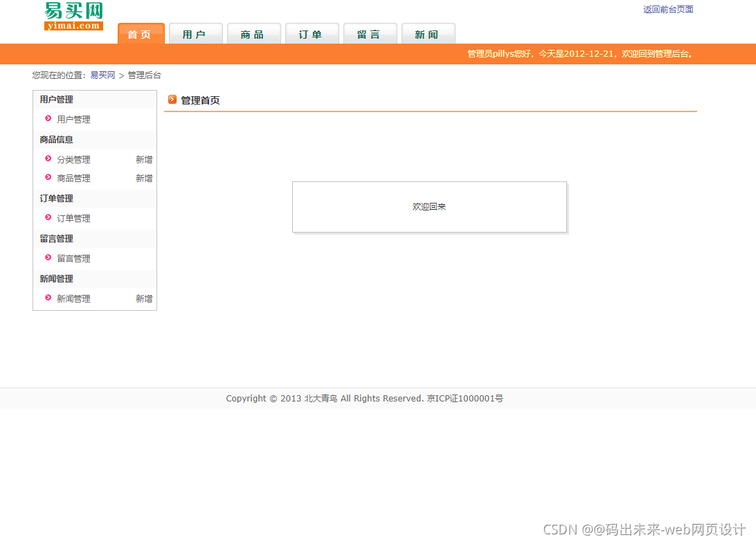Click the orange arrow icon beside 管理首页
The width and height of the screenshot is (756, 542).
[x=172, y=100]
